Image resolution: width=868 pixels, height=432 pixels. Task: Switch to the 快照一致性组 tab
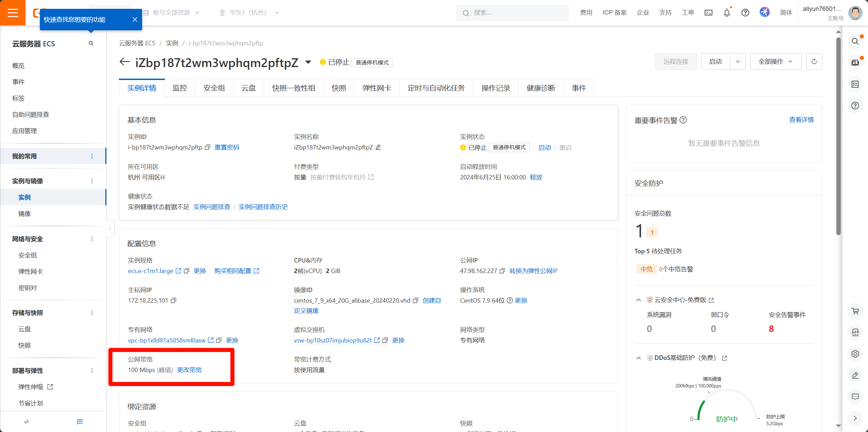(x=294, y=88)
